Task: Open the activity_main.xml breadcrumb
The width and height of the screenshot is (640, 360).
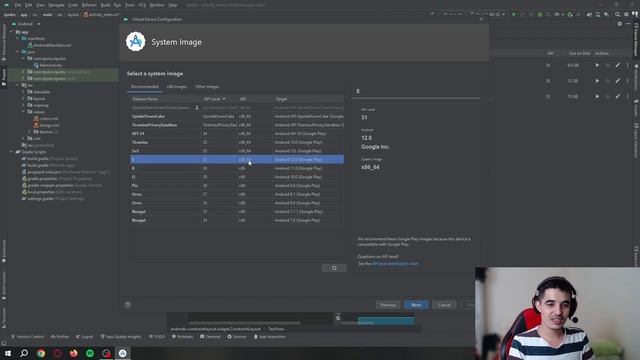Action: click(x=102, y=14)
